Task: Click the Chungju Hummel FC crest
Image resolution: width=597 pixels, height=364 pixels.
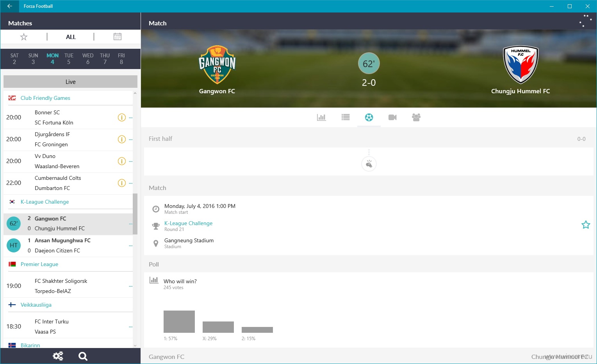Action: click(520, 65)
